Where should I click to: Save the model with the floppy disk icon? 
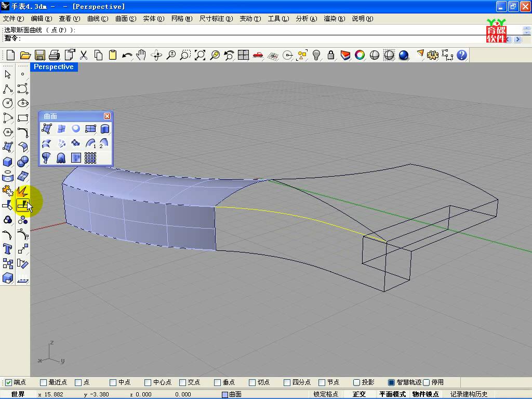(39, 55)
